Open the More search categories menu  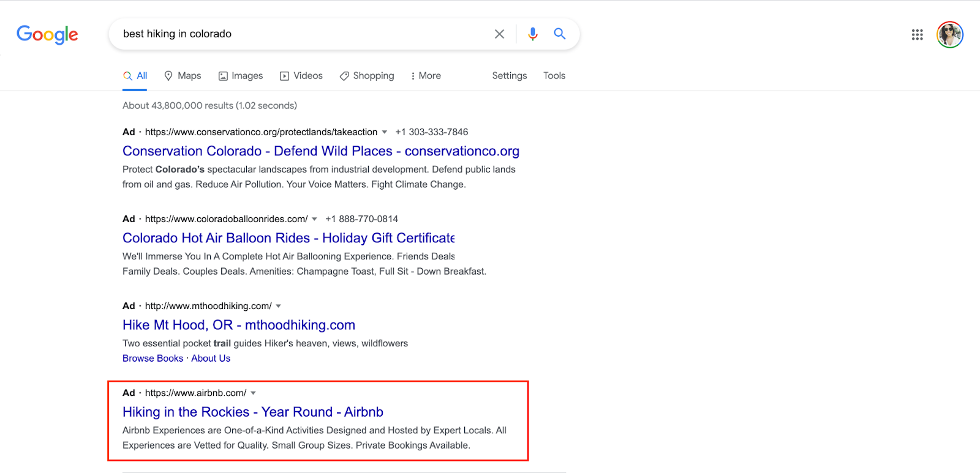pyautogui.click(x=426, y=76)
